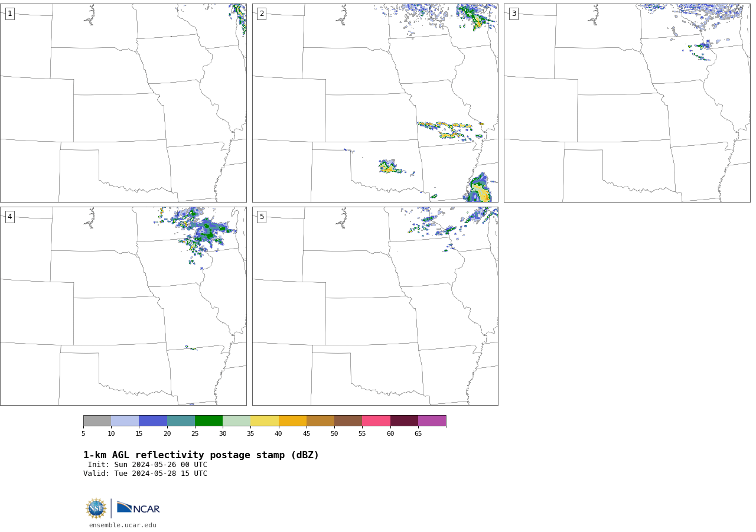Click the 'Valid: Tue 2024-05-28 15 UTC' text
This screenshot has width=756, height=532.
(145, 474)
